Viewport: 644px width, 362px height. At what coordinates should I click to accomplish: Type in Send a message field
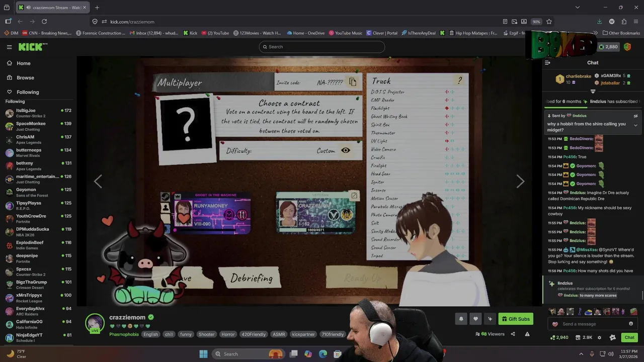(x=592, y=324)
